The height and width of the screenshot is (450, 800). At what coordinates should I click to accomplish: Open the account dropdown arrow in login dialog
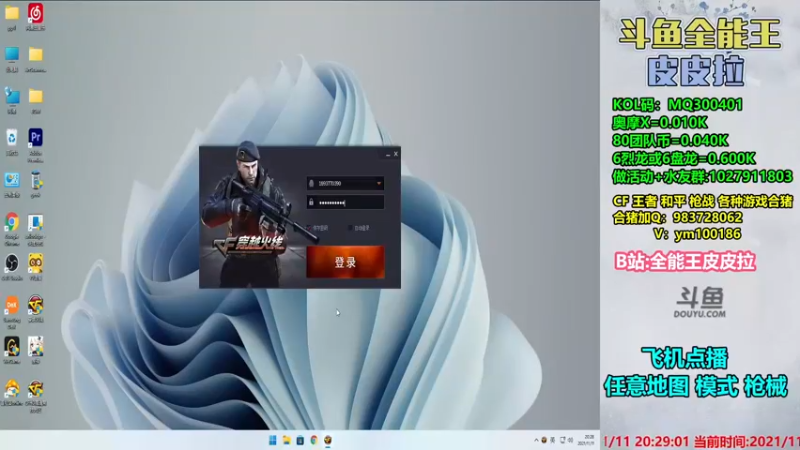(379, 183)
